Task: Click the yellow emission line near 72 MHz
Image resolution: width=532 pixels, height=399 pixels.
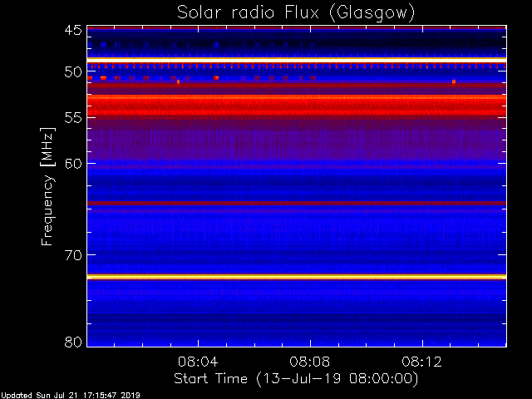Action: click(x=297, y=277)
